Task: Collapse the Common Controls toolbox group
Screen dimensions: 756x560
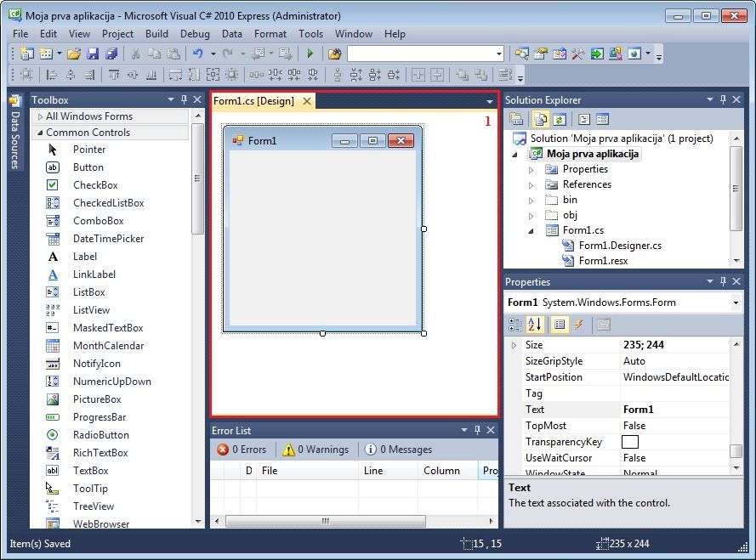Action: 40,133
